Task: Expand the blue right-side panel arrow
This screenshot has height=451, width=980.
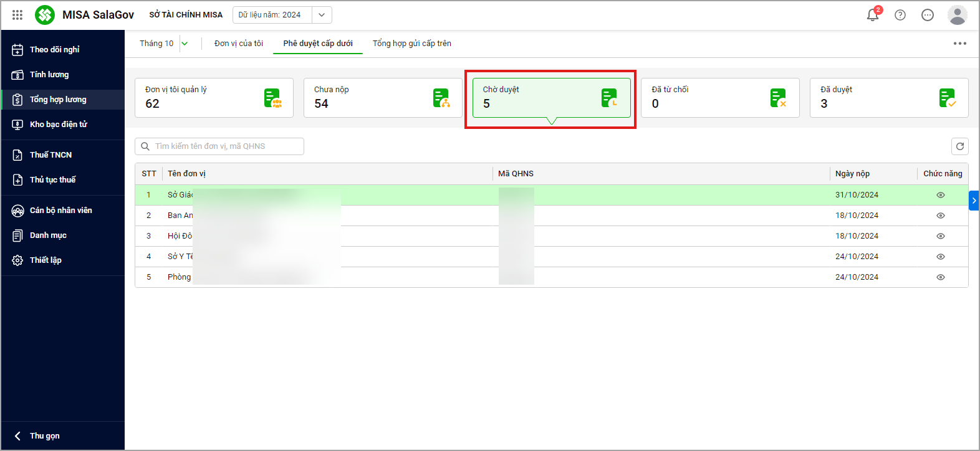Action: pyautogui.click(x=974, y=201)
